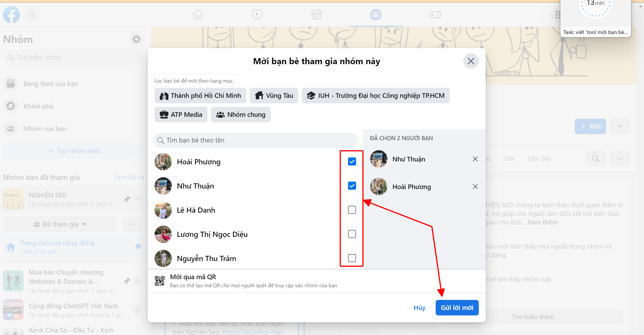Open the Watch video icon

click(x=257, y=14)
